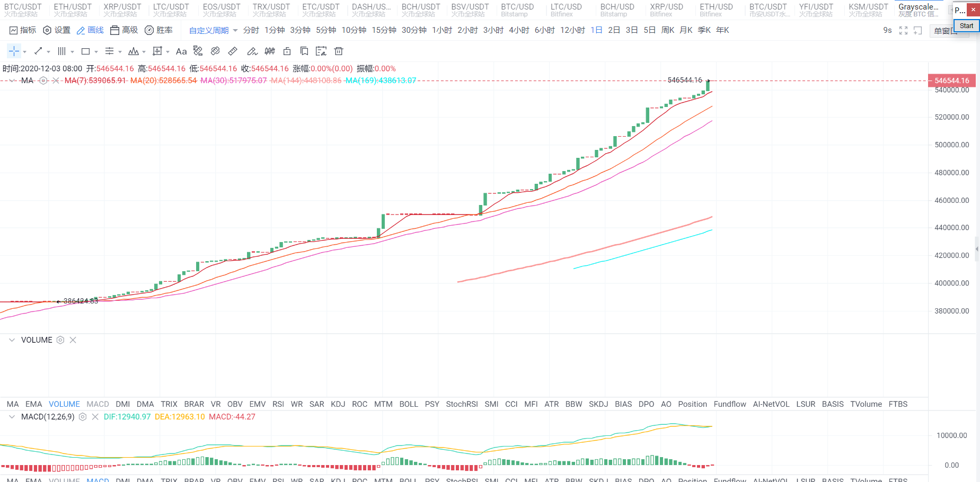
Task: Select the 周K weekly interval
Action: point(668,30)
